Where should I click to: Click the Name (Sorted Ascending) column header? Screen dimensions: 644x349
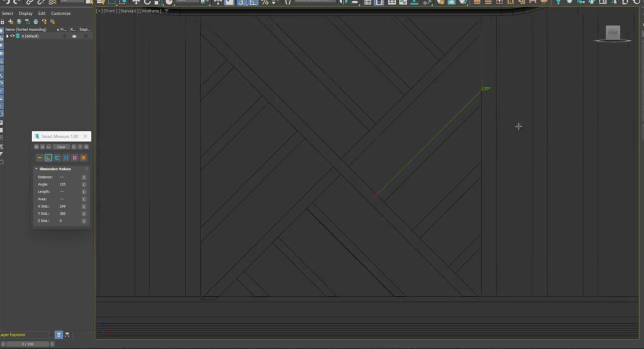(x=26, y=30)
